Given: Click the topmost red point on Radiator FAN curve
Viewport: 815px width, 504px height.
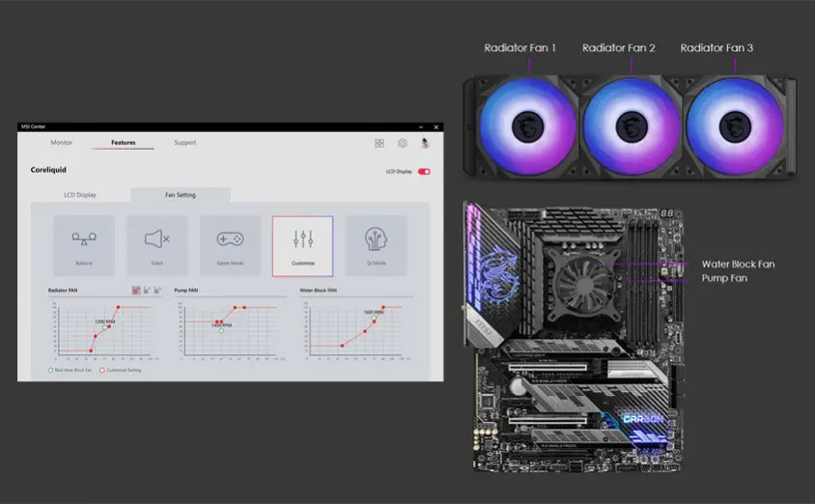Looking at the screenshot, I should click(119, 308).
